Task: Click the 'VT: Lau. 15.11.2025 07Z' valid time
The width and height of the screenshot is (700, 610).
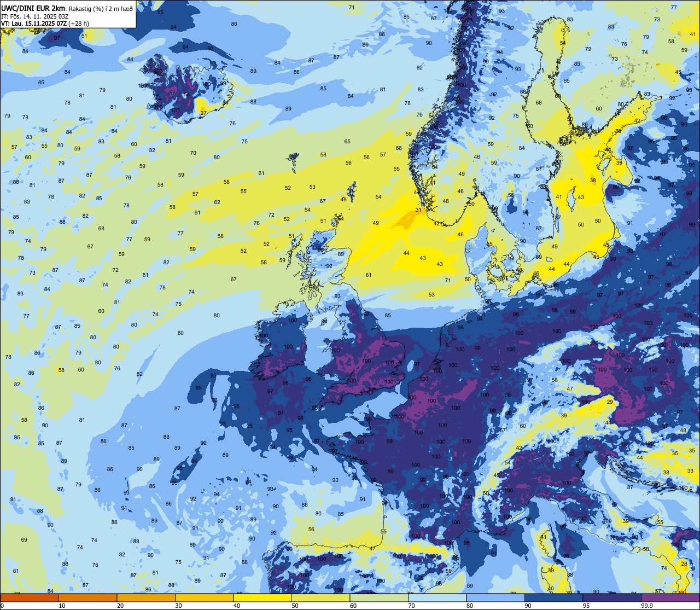Action: coord(34,24)
